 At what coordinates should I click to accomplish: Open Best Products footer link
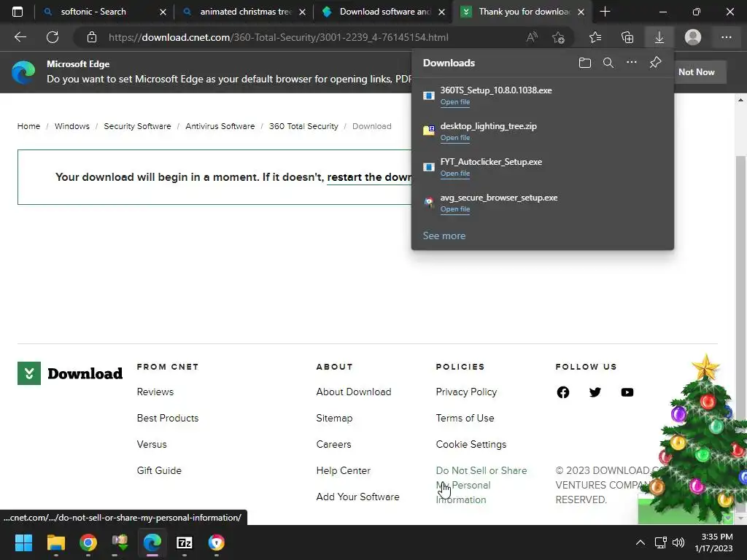pos(168,418)
